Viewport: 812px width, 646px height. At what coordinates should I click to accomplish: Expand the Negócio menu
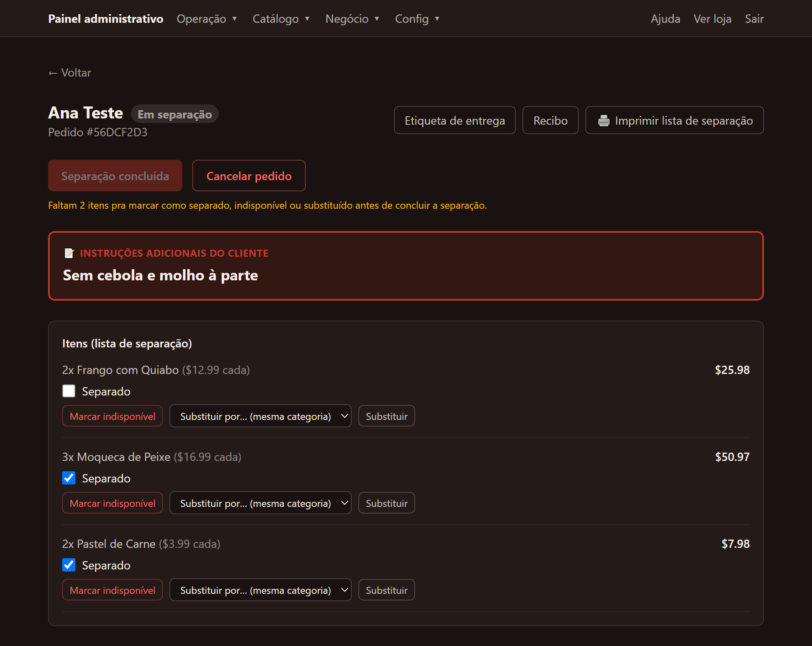click(352, 19)
